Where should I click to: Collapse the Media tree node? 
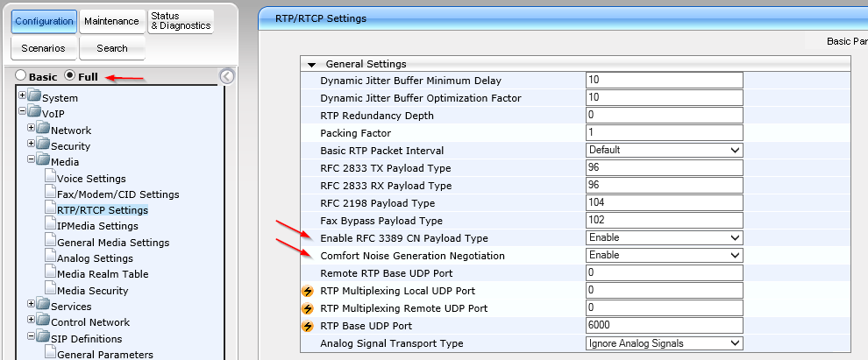[x=32, y=159]
